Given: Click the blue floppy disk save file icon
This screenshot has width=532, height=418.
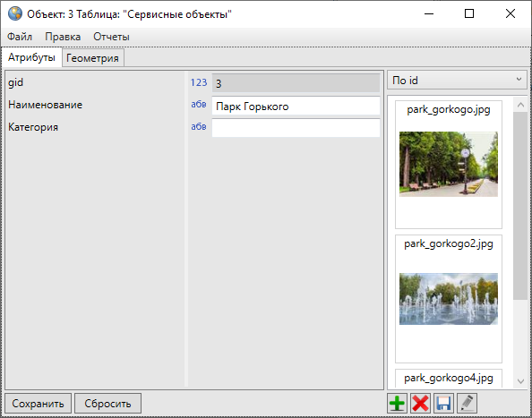Looking at the screenshot, I should [443, 403].
